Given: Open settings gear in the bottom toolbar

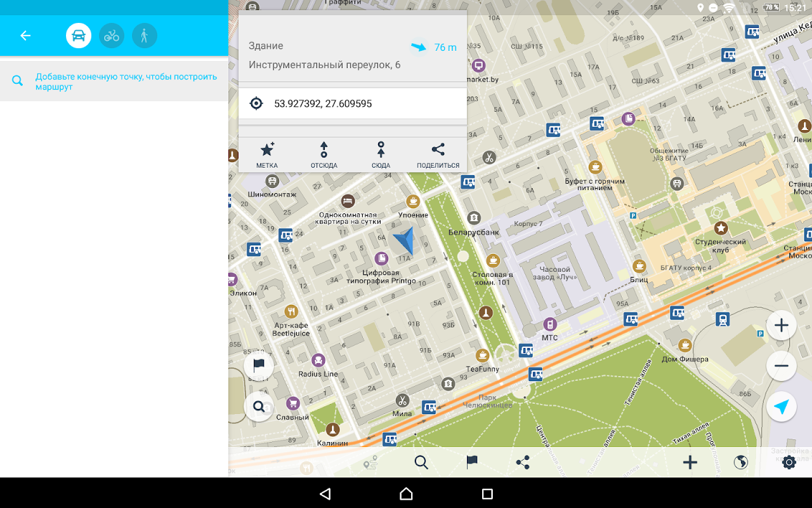Looking at the screenshot, I should (789, 462).
